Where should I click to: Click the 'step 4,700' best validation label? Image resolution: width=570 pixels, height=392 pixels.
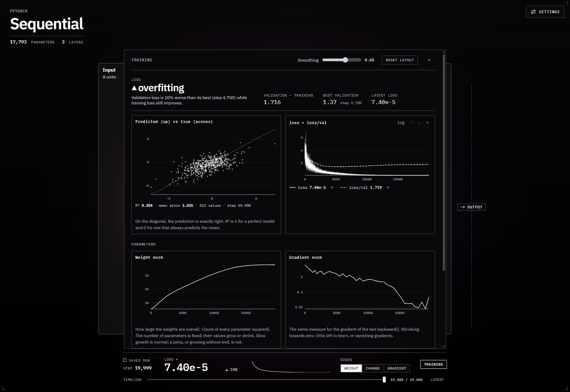click(x=351, y=103)
